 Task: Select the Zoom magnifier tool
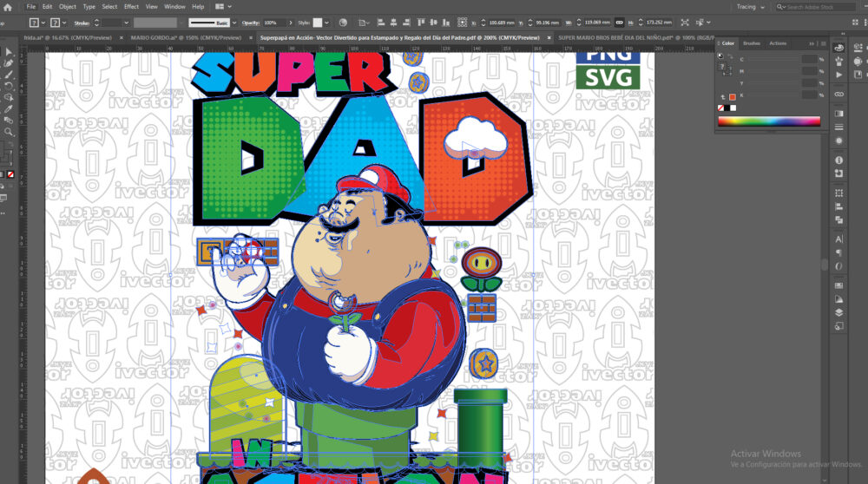pos(9,132)
